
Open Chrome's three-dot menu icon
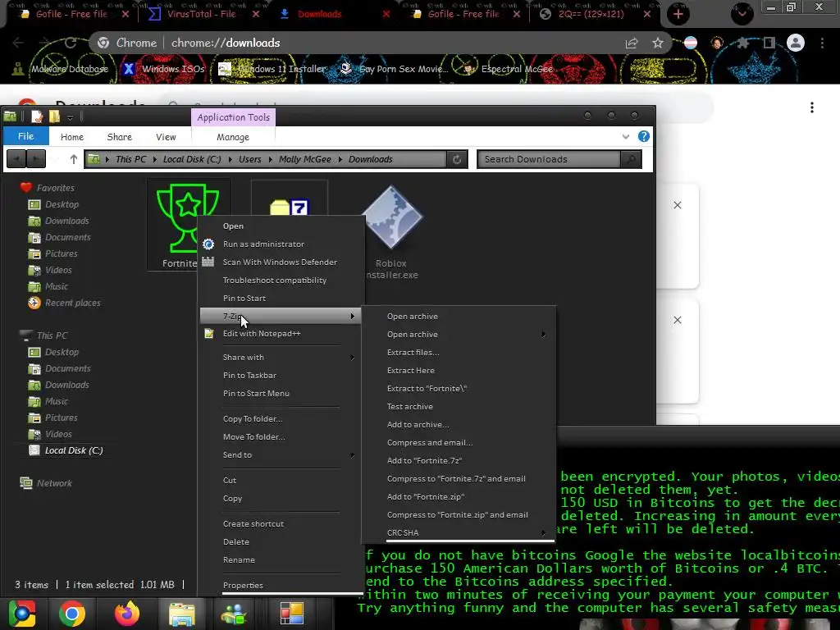(x=822, y=43)
